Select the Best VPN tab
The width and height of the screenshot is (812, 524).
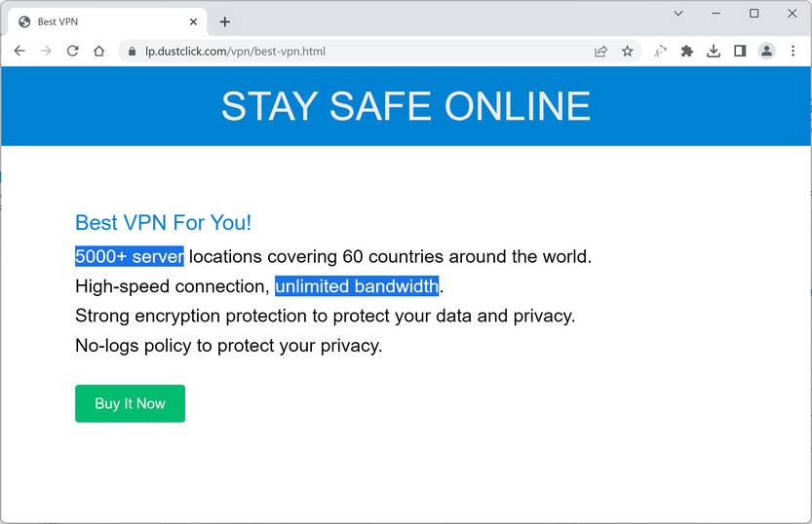97,21
